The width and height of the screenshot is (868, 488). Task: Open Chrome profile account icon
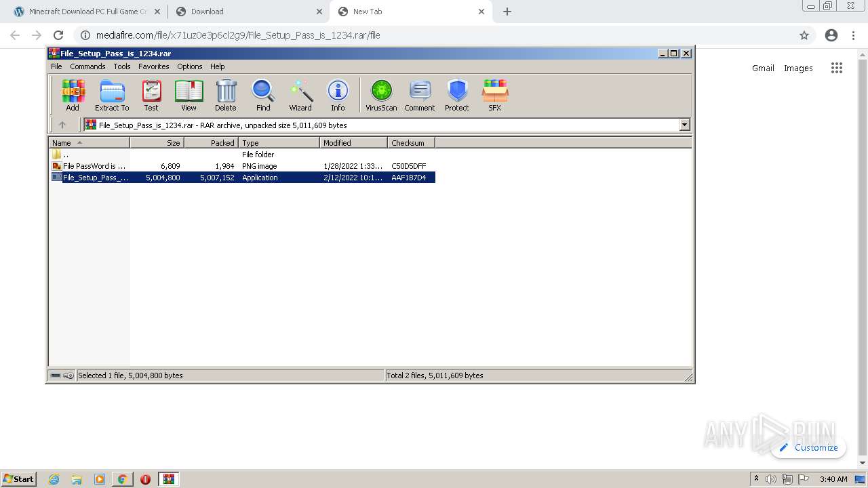[x=831, y=35]
